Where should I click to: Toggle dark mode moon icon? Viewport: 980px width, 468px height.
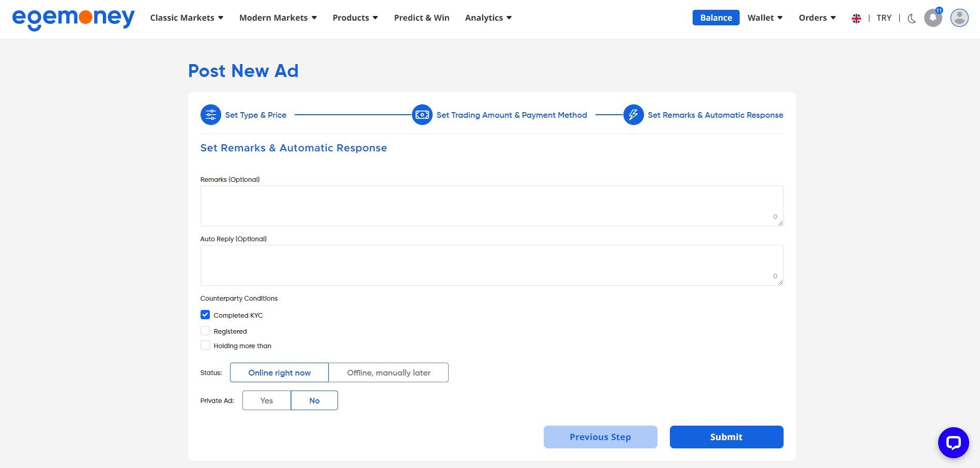912,18
